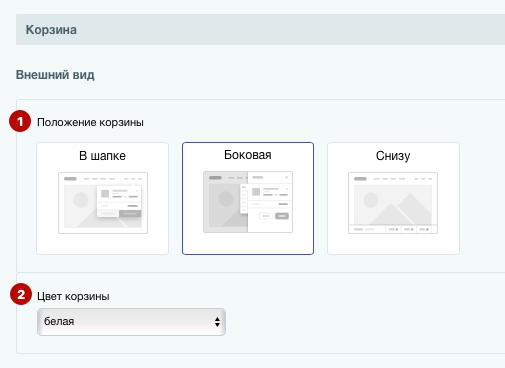The image size is (505, 368).
Task: Open the "Цвет корзины" color dropdown
Action: point(131,322)
